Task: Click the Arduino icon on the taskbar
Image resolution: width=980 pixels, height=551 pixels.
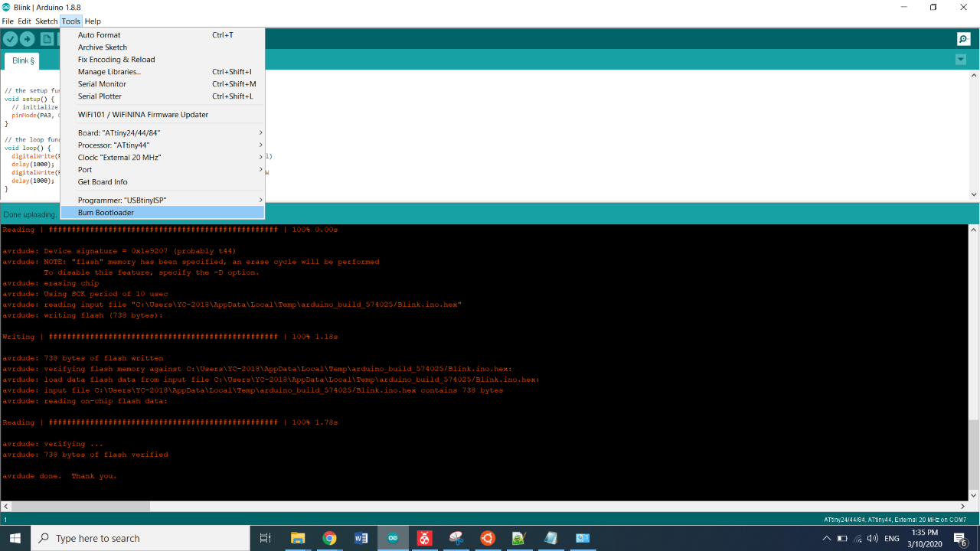Action: click(x=393, y=538)
